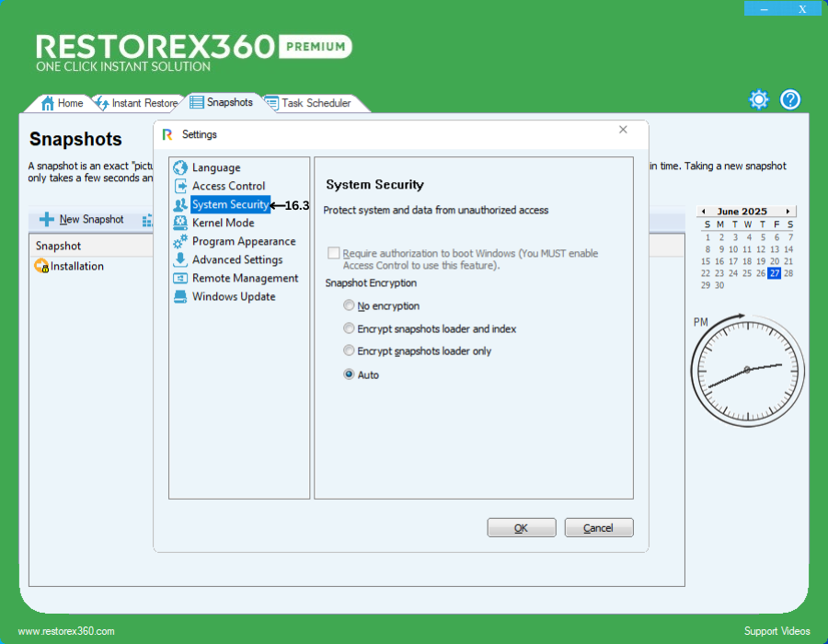Click the Windows Update icon
The height and width of the screenshot is (644, 828).
(180, 296)
